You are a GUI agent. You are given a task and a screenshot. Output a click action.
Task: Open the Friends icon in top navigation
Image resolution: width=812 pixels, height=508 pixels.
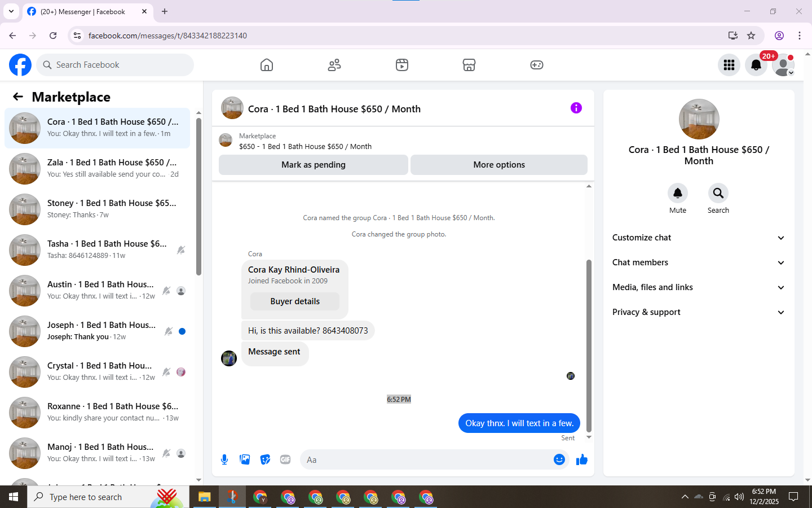(334, 65)
